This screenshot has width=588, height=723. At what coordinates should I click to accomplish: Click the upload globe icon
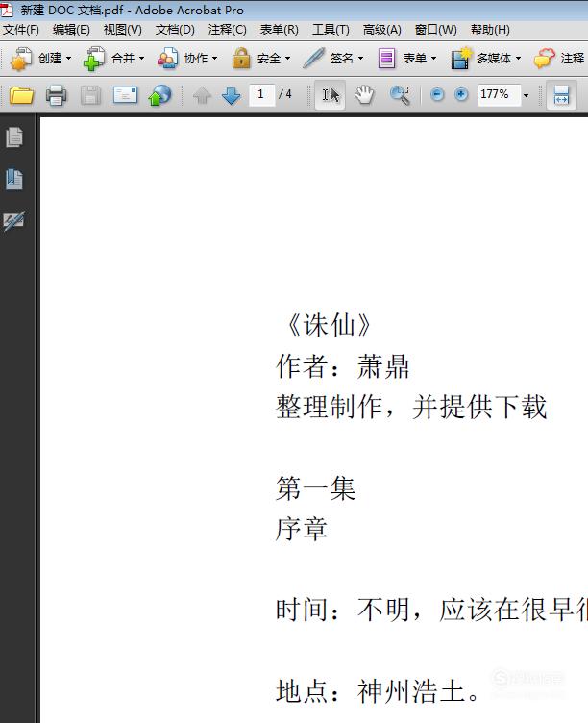159,95
